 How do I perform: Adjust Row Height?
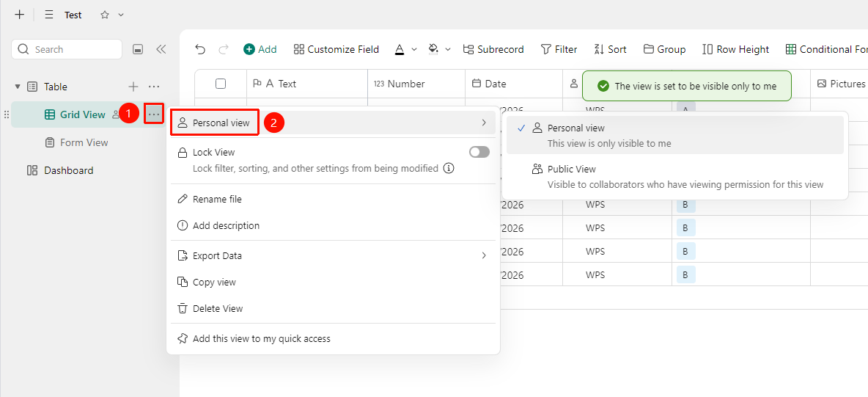[736, 49]
